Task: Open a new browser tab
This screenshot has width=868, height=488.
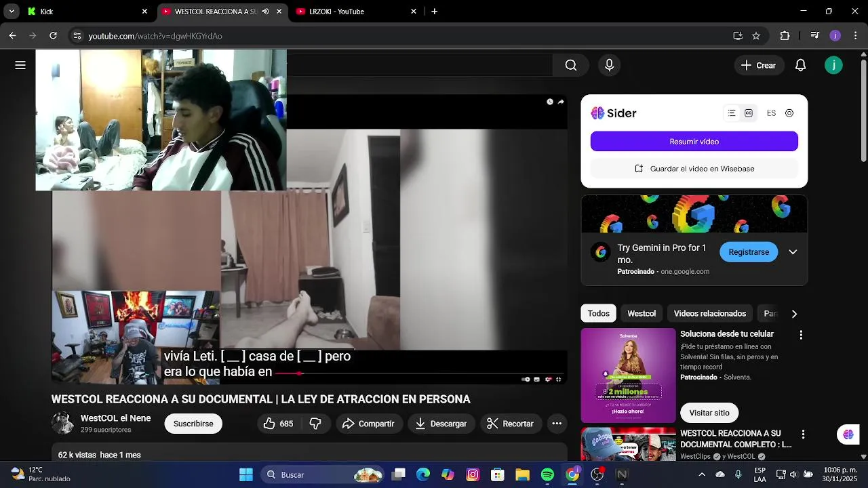Action: 434,12
